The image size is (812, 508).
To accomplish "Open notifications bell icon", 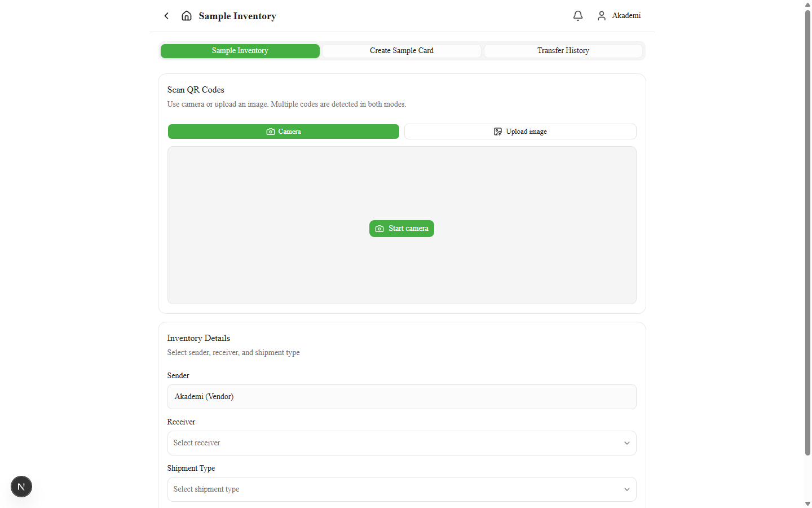I will tap(578, 16).
